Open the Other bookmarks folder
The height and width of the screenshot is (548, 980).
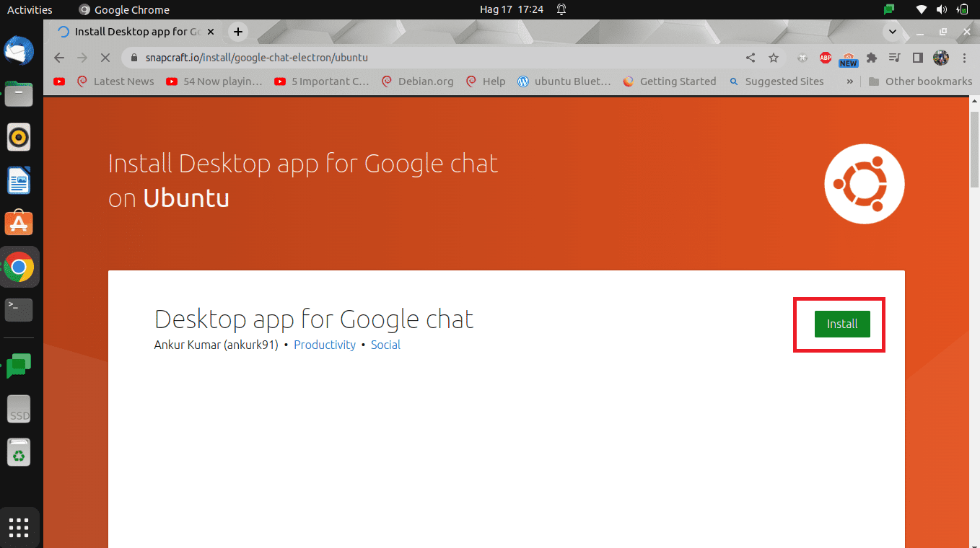920,81
